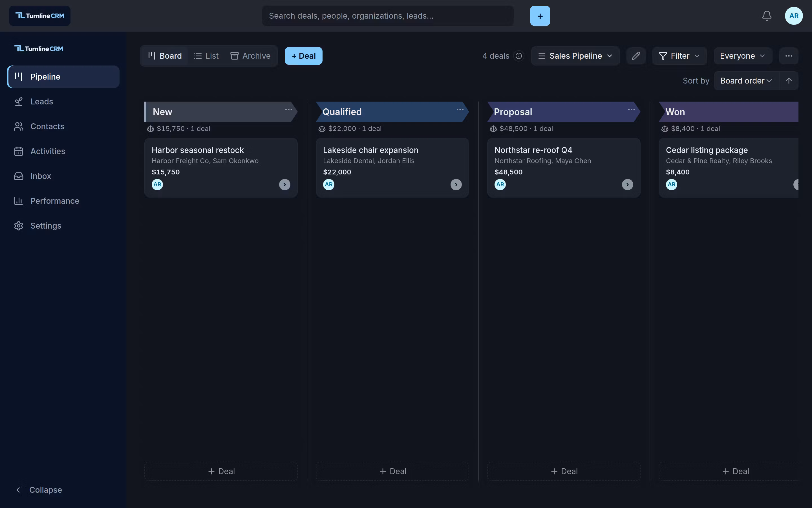The image size is (812, 508).
Task: Open Inbox in sidebar
Action: tap(63, 176)
